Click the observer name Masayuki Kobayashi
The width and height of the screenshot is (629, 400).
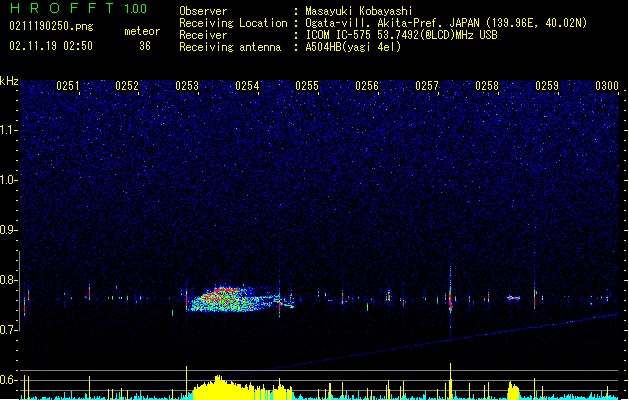(359, 11)
